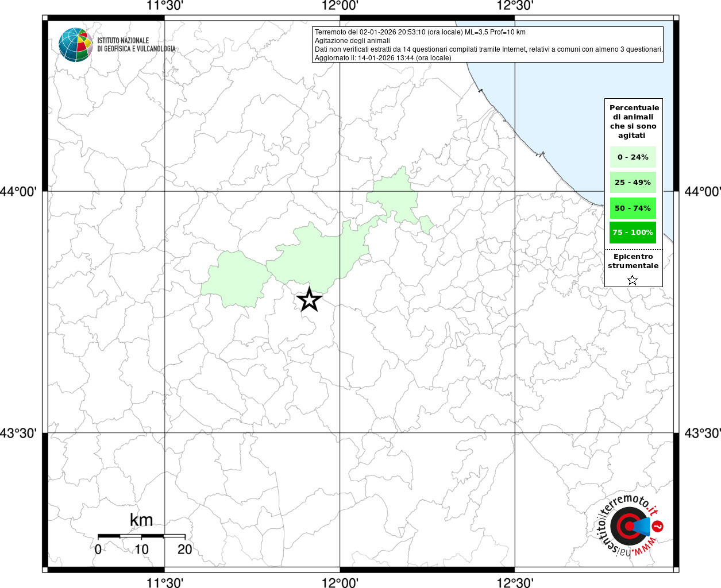This screenshot has width=721, height=588.
Task: Select the 75 - 100% legend swatch
Action: 633,232
